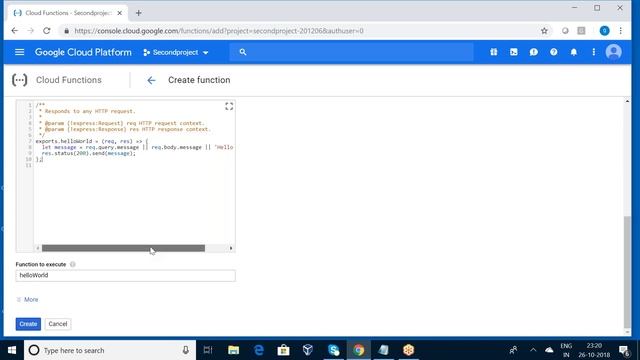Open Skype from the taskbar

[x=333, y=350]
